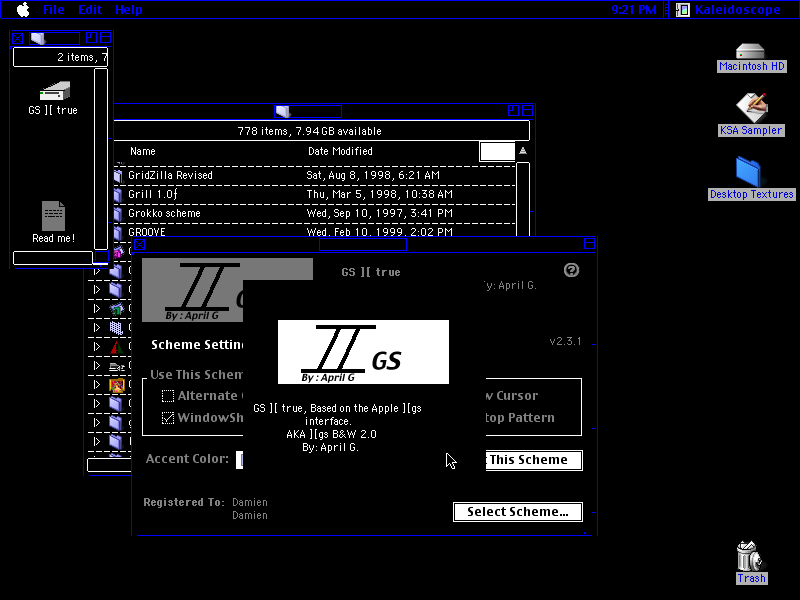Open the Apple menu
The width and height of the screenshot is (800, 600).
tap(23, 10)
